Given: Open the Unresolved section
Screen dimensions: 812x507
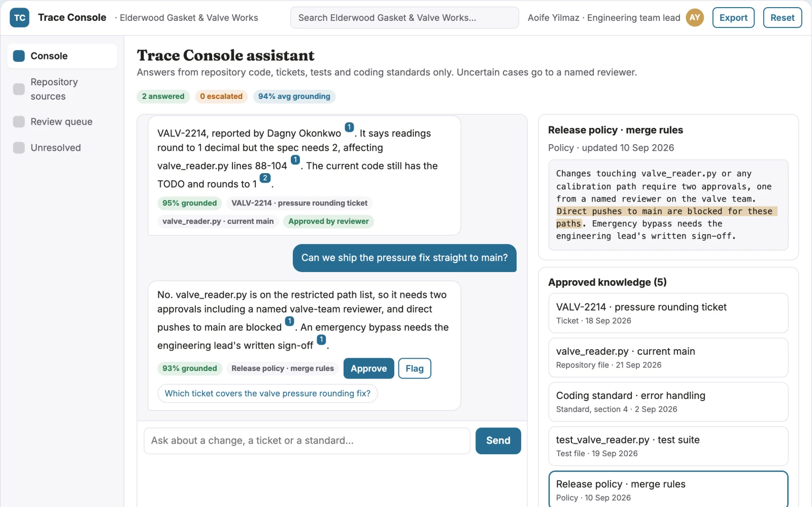Looking at the screenshot, I should (x=62, y=148).
